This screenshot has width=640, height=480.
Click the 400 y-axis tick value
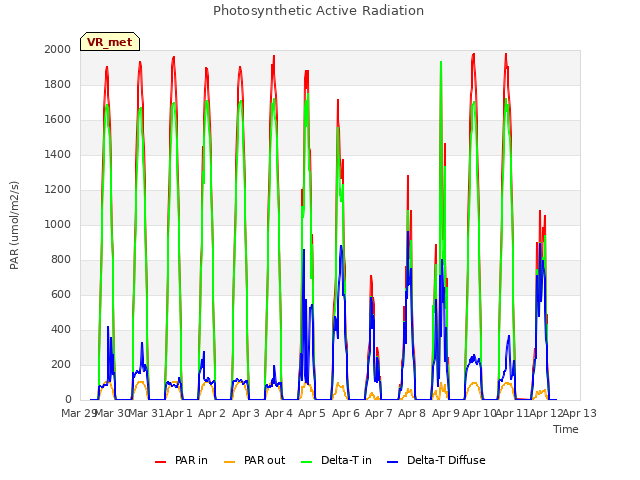(x=61, y=330)
